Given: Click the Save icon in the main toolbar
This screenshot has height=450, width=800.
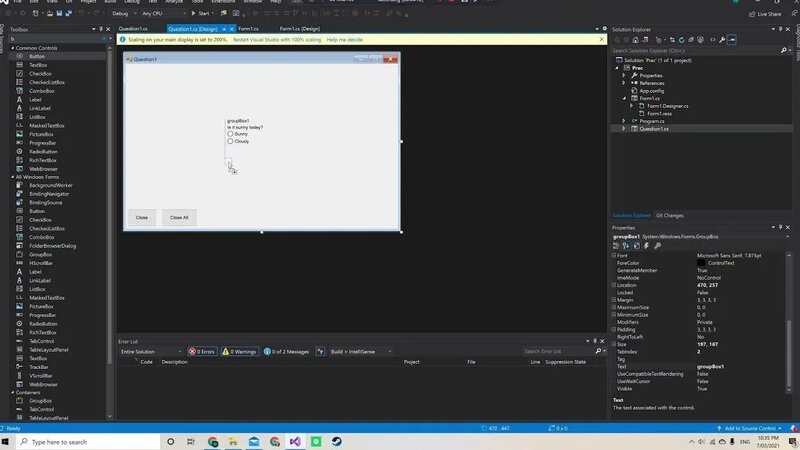Looking at the screenshot, I should point(59,13).
